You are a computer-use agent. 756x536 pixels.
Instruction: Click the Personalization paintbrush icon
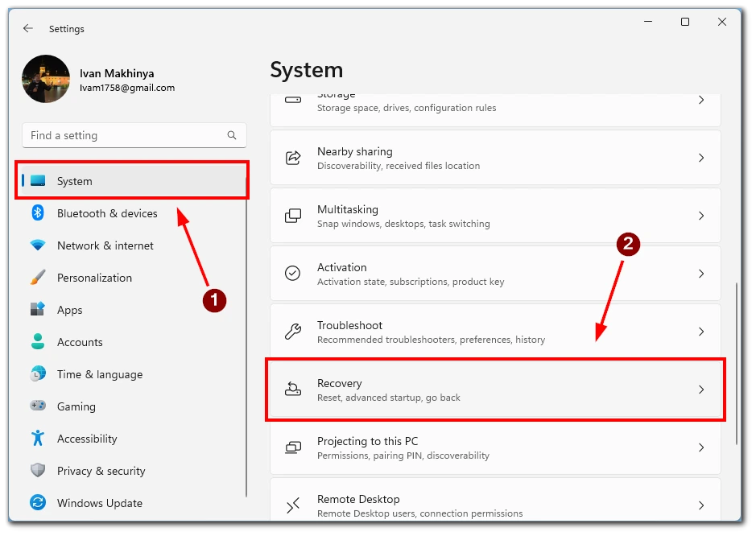point(38,277)
